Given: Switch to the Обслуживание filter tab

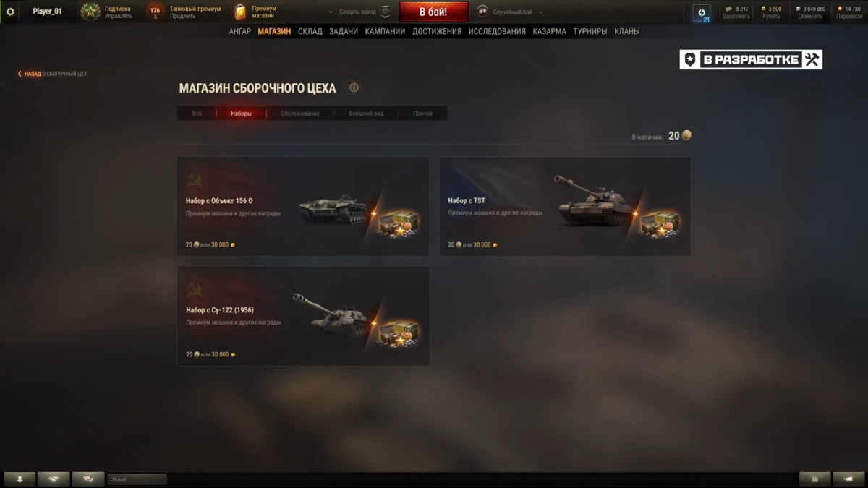Looking at the screenshot, I should tap(300, 114).
